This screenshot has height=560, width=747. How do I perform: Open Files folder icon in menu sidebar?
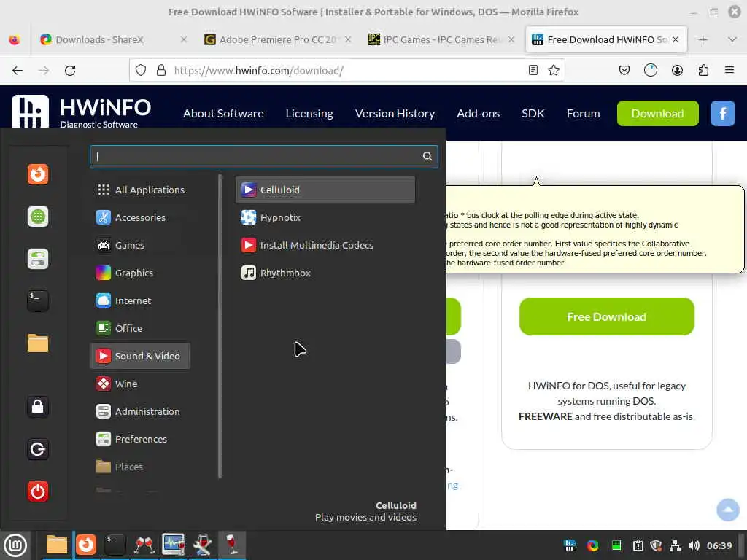pyautogui.click(x=38, y=343)
